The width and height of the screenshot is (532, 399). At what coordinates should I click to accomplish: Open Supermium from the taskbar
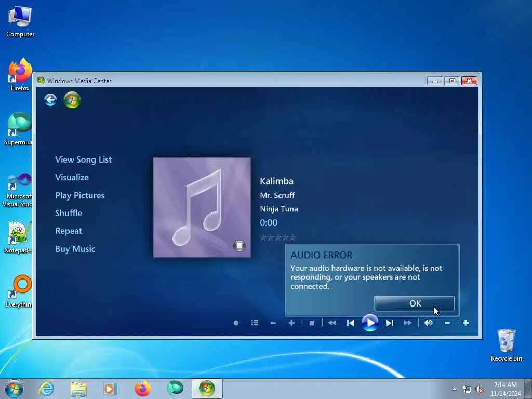175,389
